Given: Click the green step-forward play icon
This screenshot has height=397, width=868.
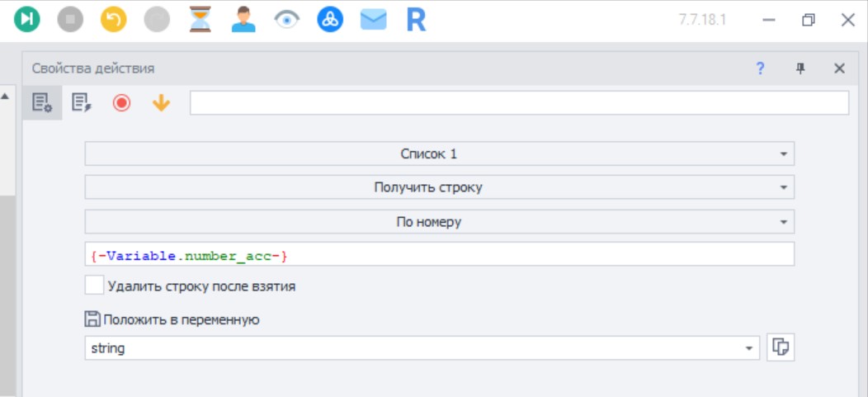Looking at the screenshot, I should [x=26, y=19].
